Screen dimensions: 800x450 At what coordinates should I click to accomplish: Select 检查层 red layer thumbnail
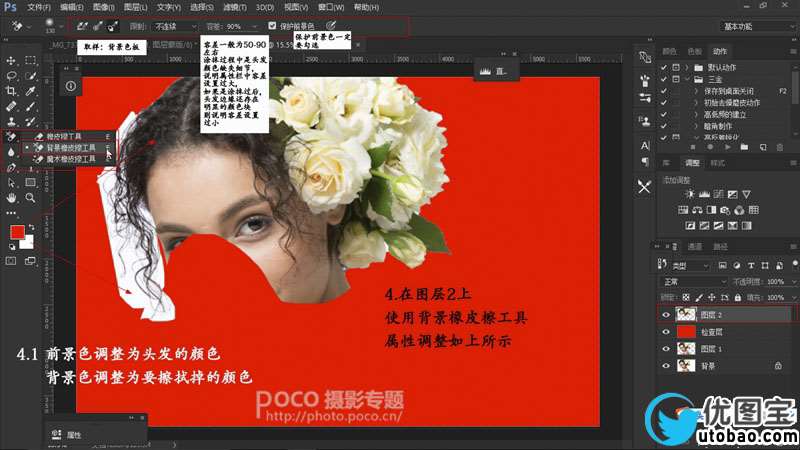pyautogui.click(x=686, y=332)
